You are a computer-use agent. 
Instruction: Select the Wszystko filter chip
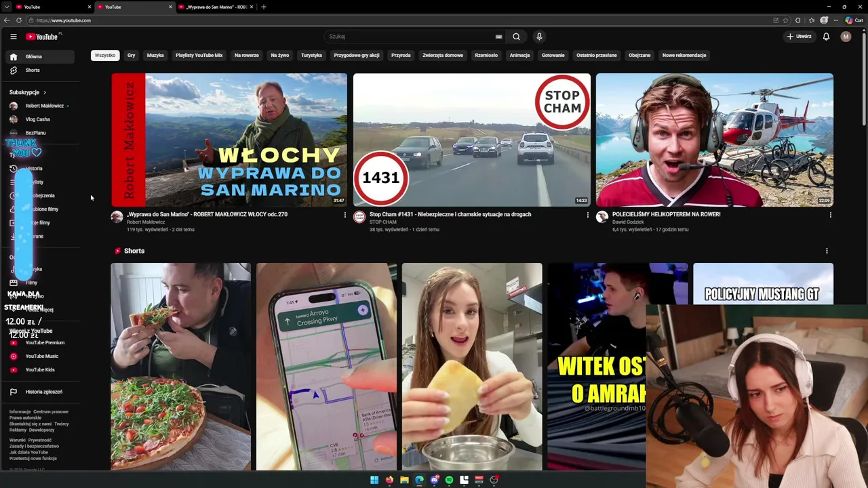point(105,56)
